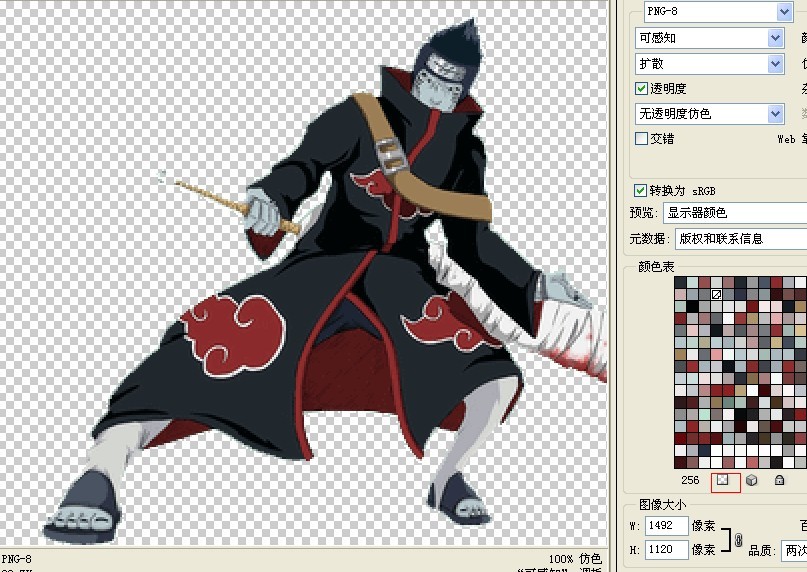807x572 pixels.
Task: Open the PNG-8 format dropdown
Action: [718, 11]
